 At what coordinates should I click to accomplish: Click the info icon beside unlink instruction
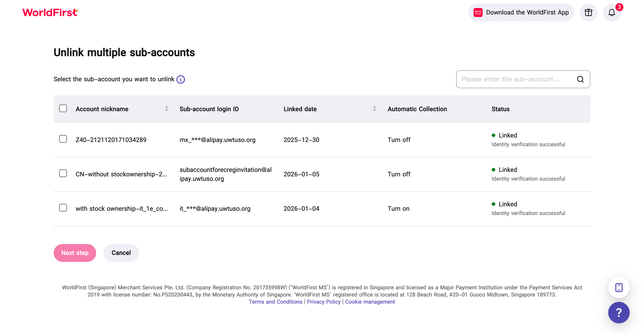tap(180, 79)
